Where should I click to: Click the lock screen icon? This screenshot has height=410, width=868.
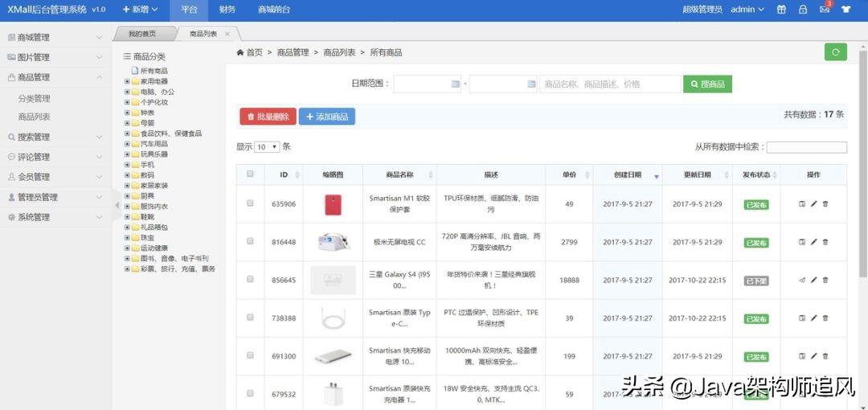click(x=803, y=10)
